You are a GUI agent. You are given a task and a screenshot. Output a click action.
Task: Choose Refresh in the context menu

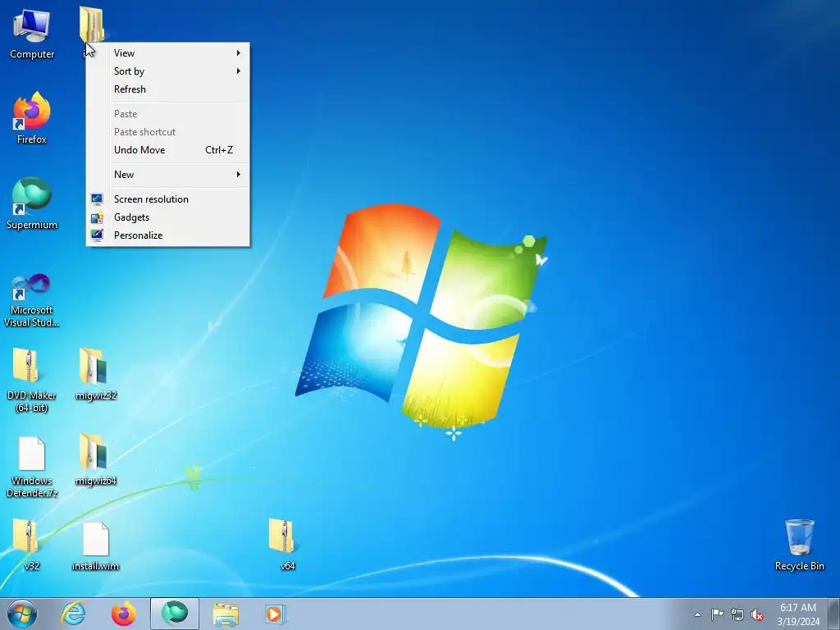(167, 89)
